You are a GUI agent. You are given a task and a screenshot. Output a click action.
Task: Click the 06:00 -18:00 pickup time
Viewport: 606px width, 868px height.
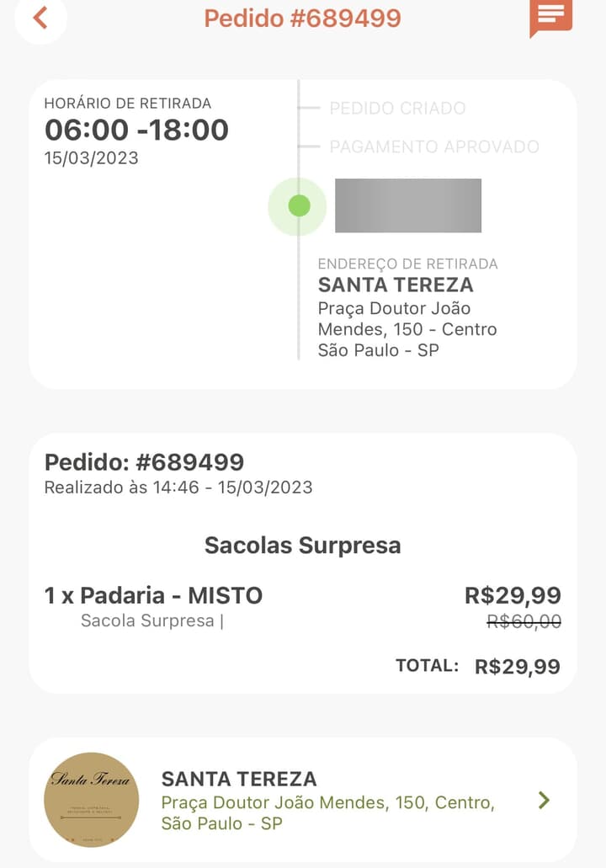point(136,130)
